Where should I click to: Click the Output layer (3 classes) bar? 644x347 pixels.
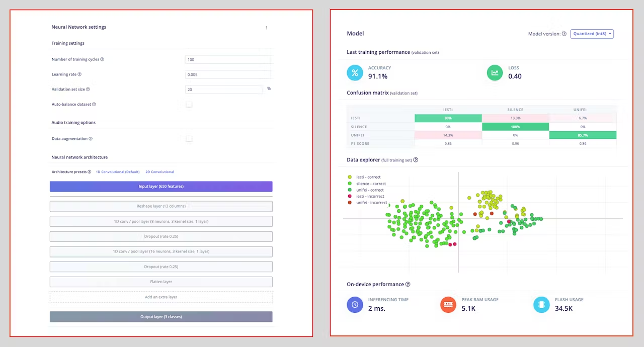[x=161, y=317]
